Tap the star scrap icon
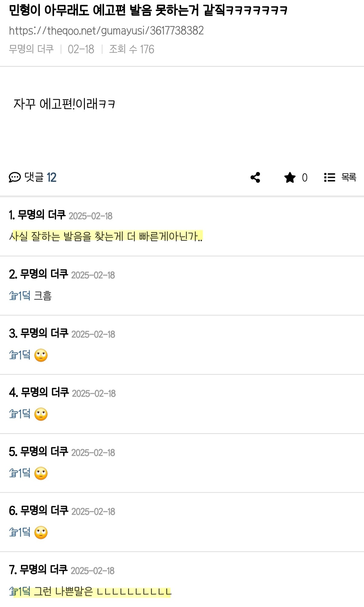 coord(290,178)
